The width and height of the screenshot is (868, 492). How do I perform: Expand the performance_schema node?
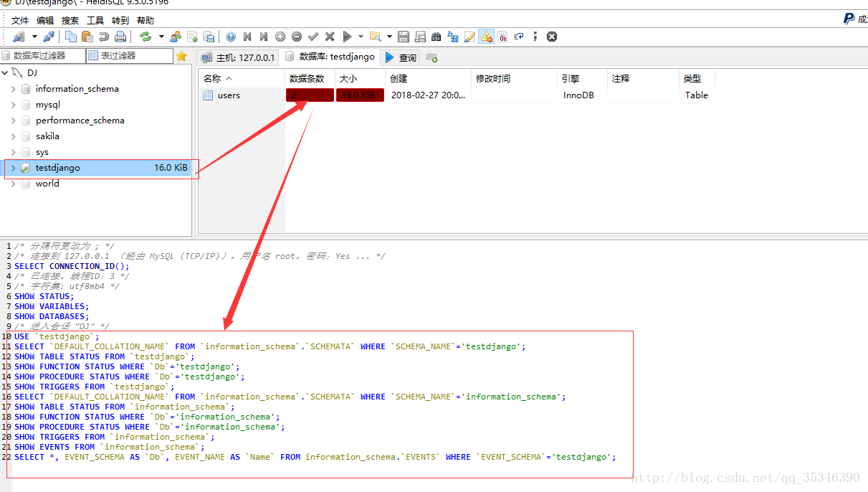click(13, 120)
